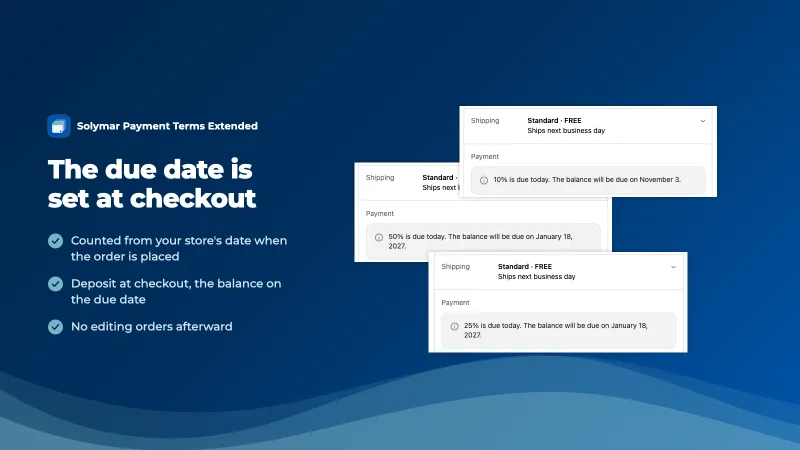Viewport: 800px width, 450px height.
Task: Click the Shipping label in the 10% due card
Action: [485, 120]
